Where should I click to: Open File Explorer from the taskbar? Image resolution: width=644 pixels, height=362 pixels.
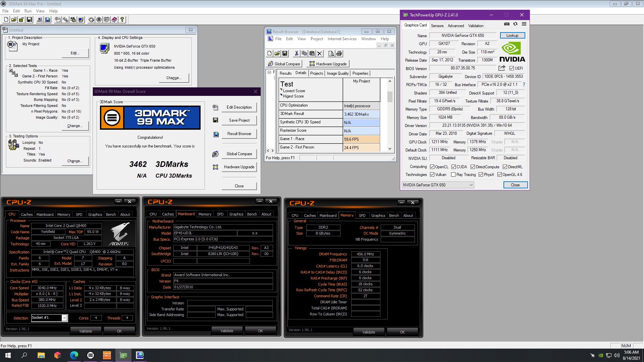click(x=41, y=355)
